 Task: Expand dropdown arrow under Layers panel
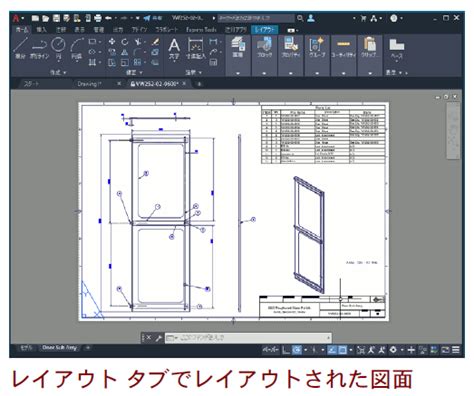pos(238,73)
